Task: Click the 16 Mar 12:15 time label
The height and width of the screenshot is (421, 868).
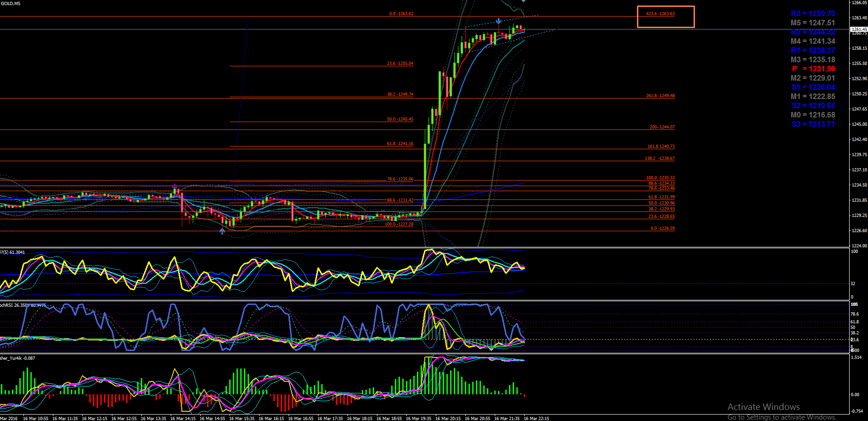Action: (94, 419)
